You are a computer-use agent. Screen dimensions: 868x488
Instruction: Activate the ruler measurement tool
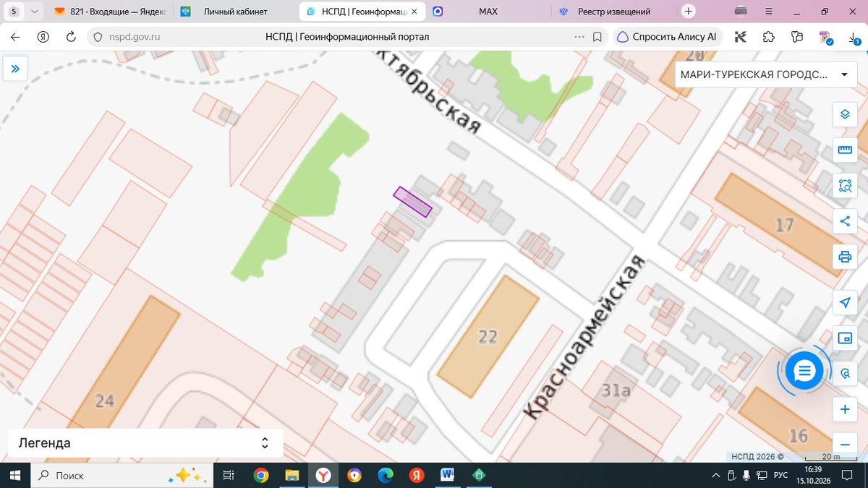coord(845,150)
